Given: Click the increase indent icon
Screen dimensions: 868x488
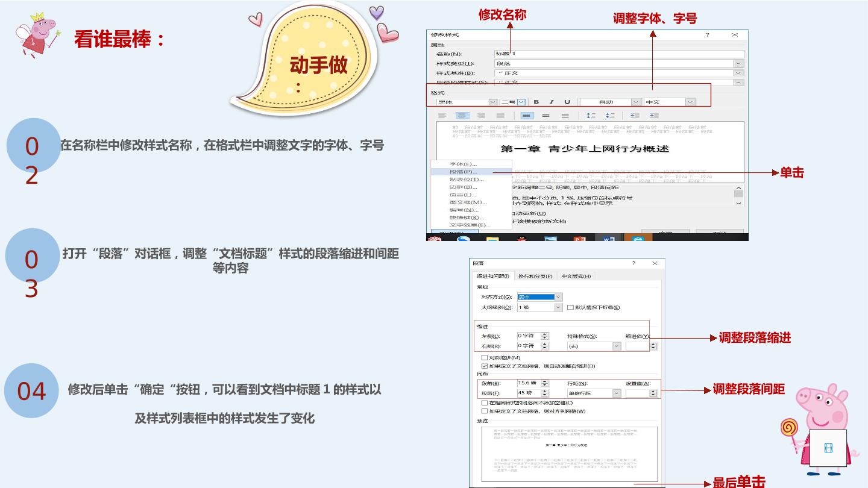Looking at the screenshot, I should click(x=654, y=116).
